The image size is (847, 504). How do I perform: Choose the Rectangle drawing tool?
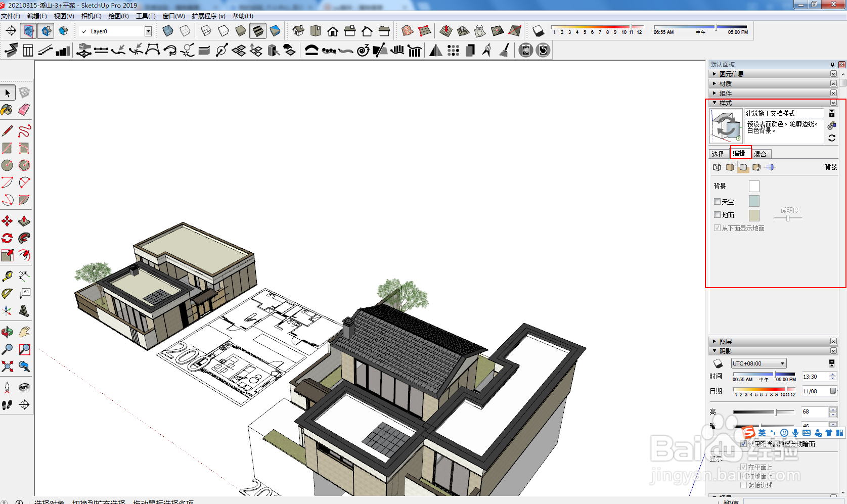click(x=7, y=148)
